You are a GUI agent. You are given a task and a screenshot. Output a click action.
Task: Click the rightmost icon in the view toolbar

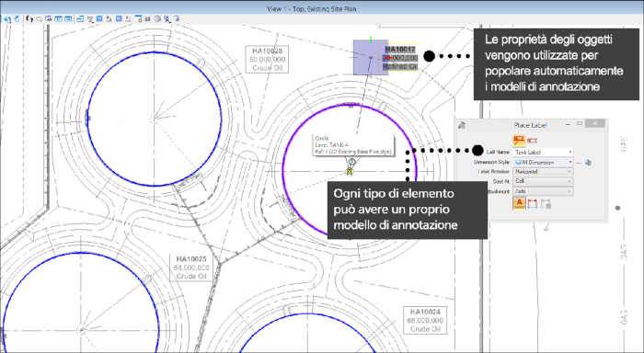(x=177, y=19)
